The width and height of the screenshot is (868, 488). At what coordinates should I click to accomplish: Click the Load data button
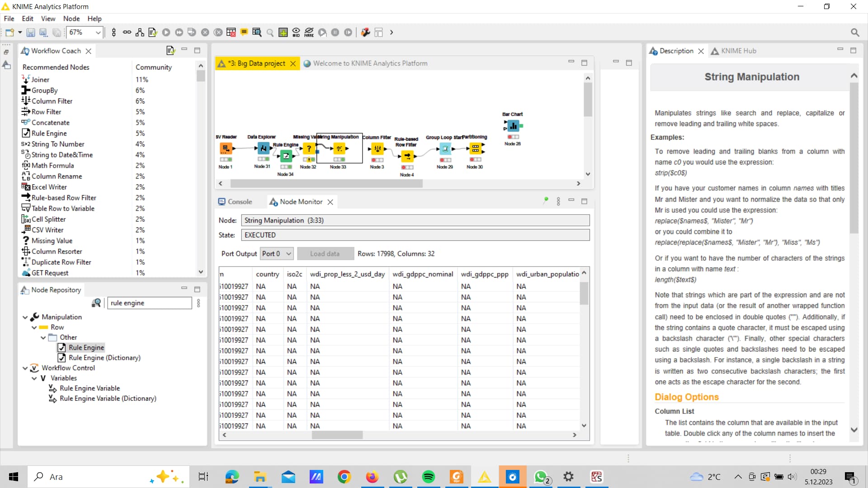click(x=325, y=253)
